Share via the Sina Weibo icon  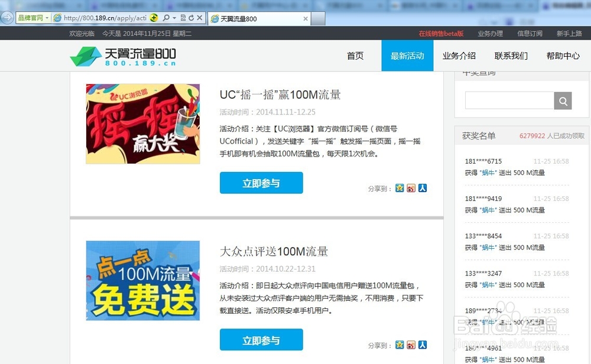tap(411, 187)
